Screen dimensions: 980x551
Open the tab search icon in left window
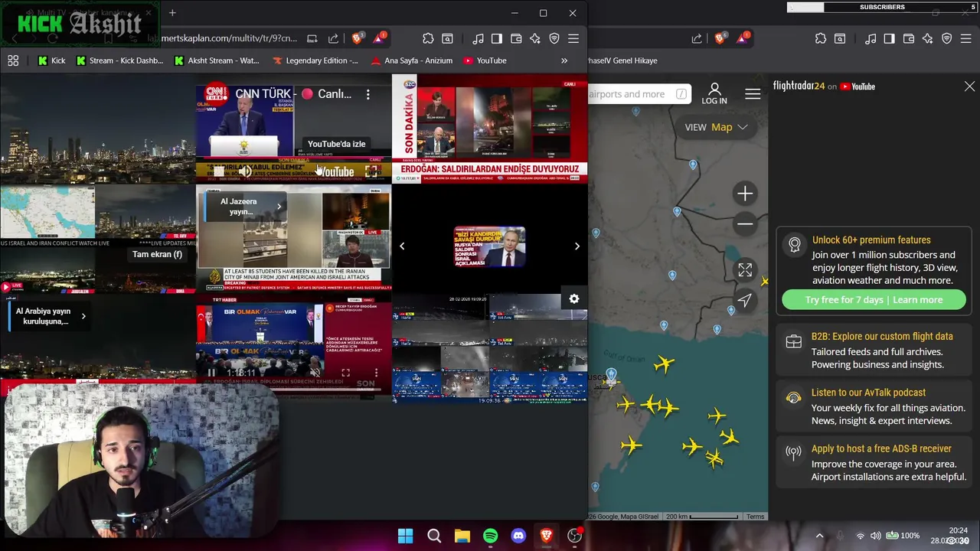tap(447, 38)
